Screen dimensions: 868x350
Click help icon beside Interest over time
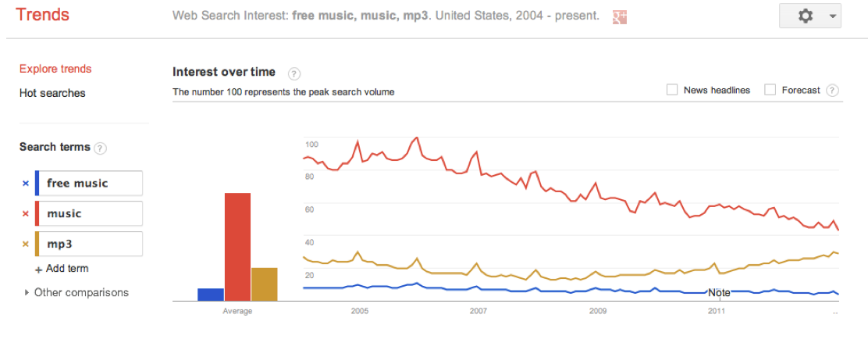click(293, 73)
